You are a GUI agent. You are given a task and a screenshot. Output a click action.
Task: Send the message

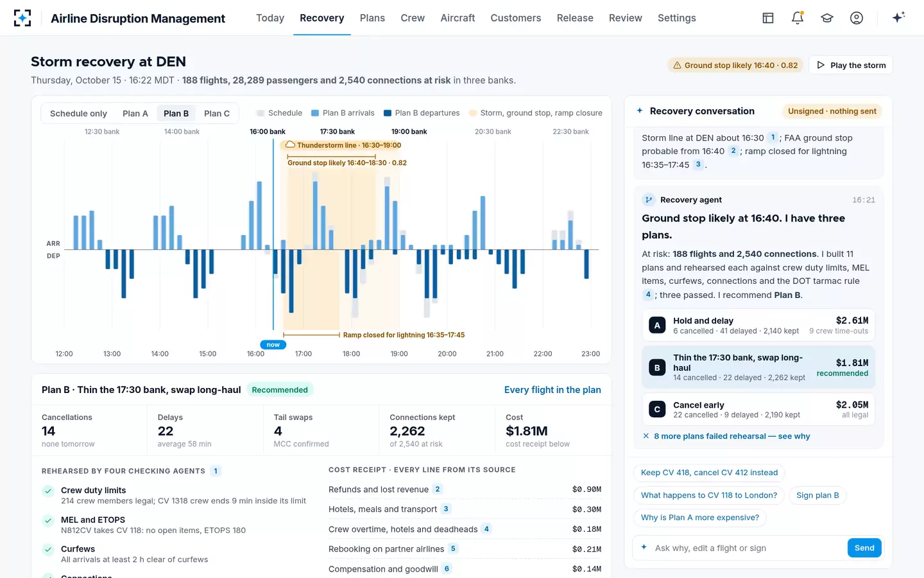[x=864, y=548]
